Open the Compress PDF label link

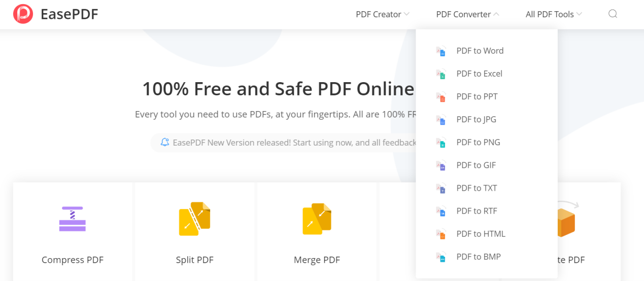(x=73, y=260)
